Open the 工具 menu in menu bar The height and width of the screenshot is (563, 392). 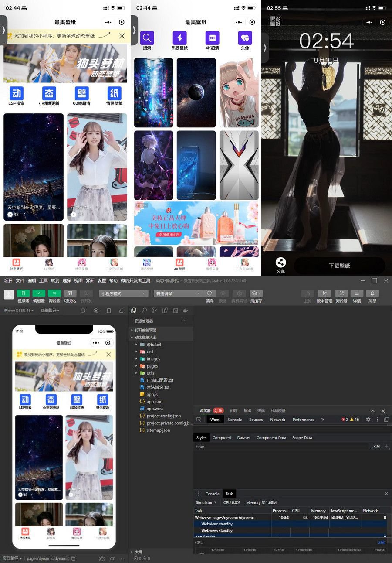click(x=44, y=280)
